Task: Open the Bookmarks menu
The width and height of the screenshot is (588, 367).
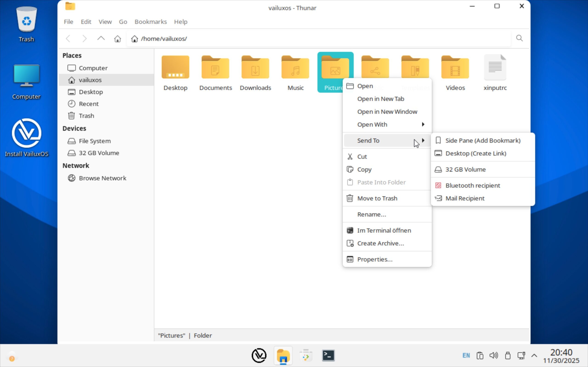Action: [x=151, y=22]
